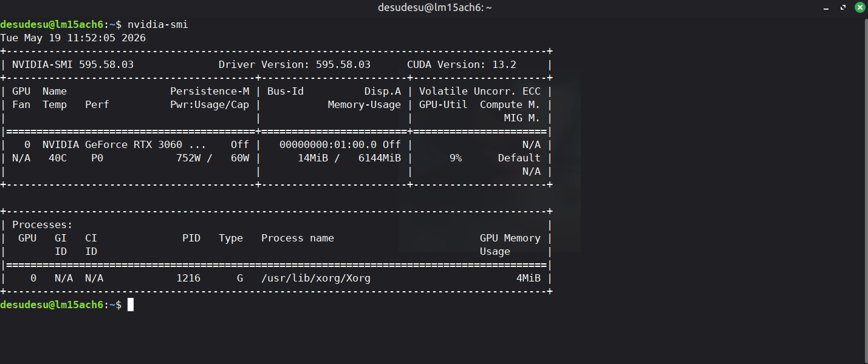The width and height of the screenshot is (868, 364).
Task: Click the NVIDIA-SMI 595.58.03 text
Action: click(x=73, y=64)
